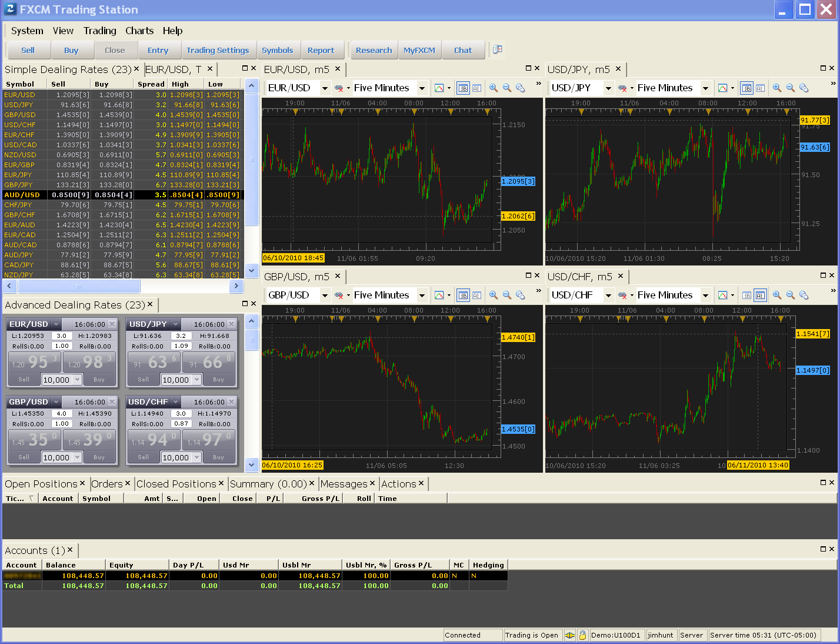Select the zoom-area tool on USD/JPY chart

point(804,88)
